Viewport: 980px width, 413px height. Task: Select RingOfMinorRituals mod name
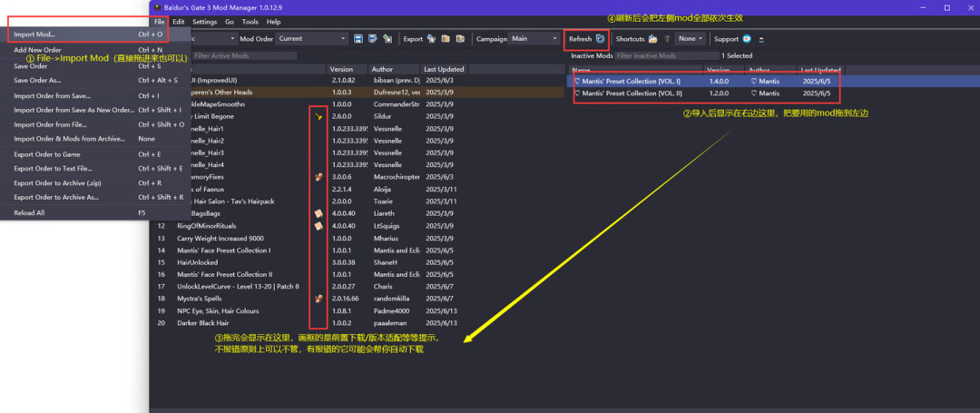pos(207,225)
